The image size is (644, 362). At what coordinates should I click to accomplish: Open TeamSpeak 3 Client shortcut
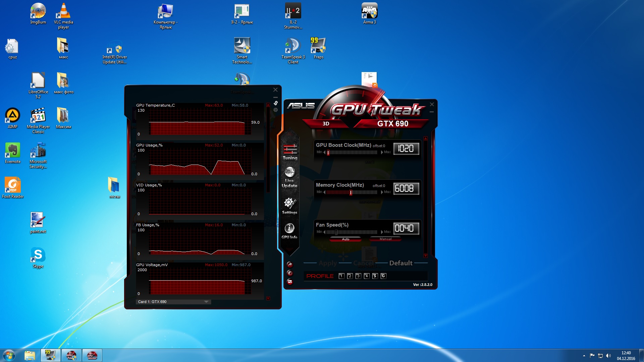pyautogui.click(x=293, y=51)
